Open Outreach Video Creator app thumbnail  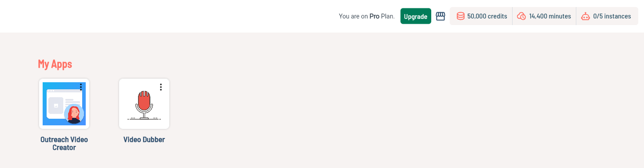click(x=64, y=104)
